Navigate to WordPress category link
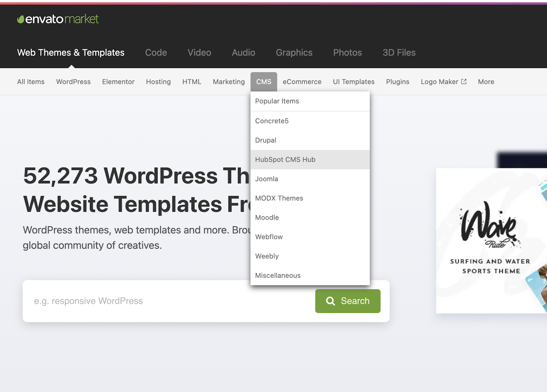This screenshot has height=392, width=547. coord(73,82)
